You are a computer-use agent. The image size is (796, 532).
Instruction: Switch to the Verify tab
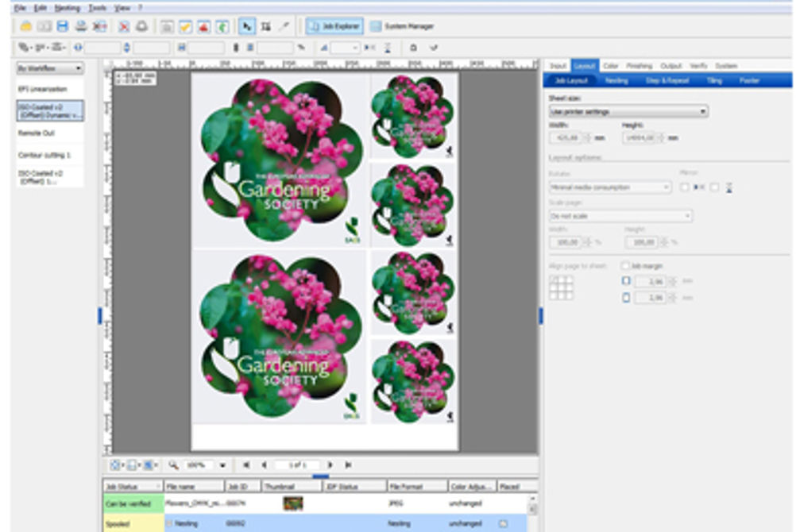[x=698, y=65]
